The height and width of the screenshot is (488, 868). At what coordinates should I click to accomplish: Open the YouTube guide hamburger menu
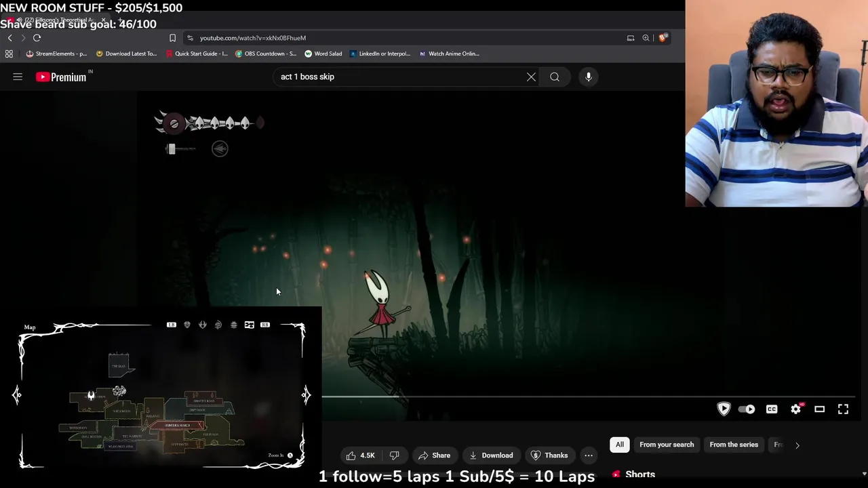tap(18, 77)
